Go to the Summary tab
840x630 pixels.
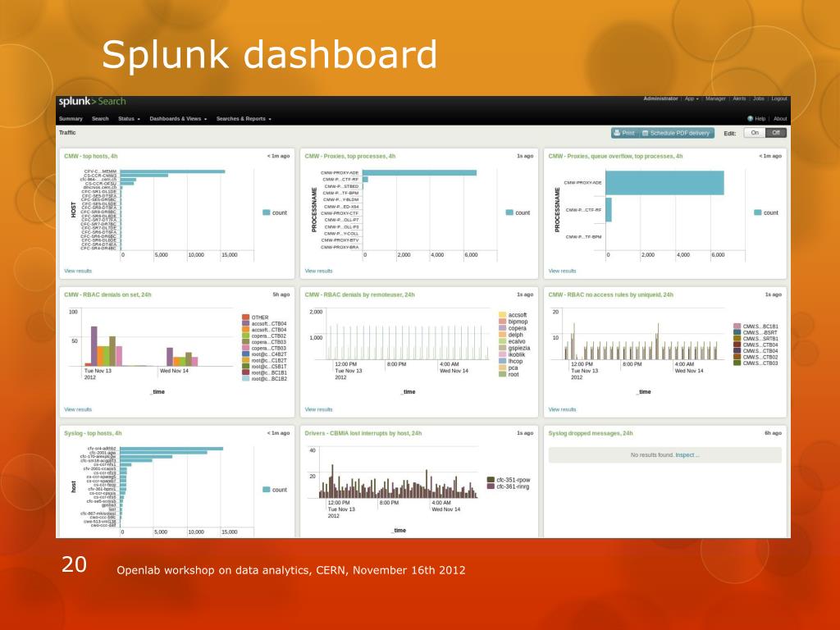coord(71,118)
